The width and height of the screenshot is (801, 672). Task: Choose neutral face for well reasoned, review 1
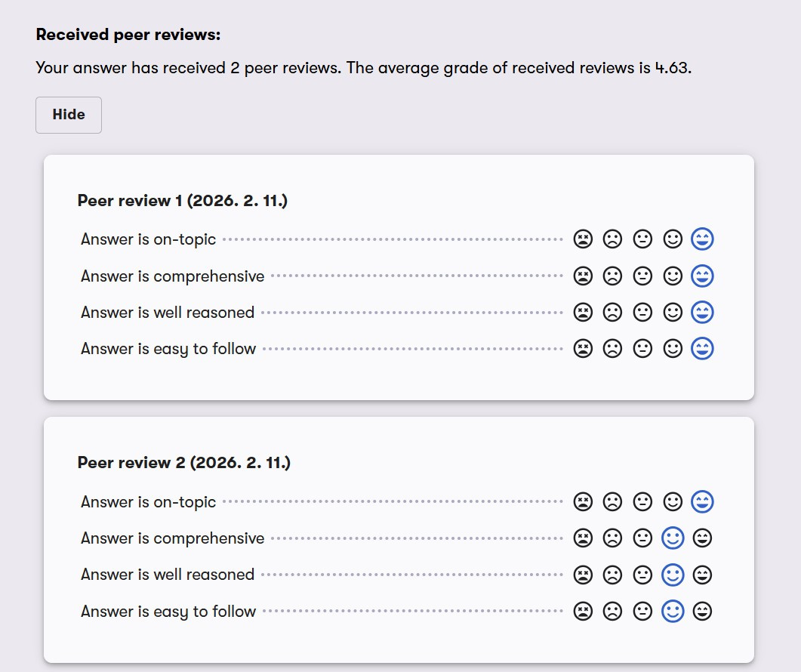pos(642,313)
